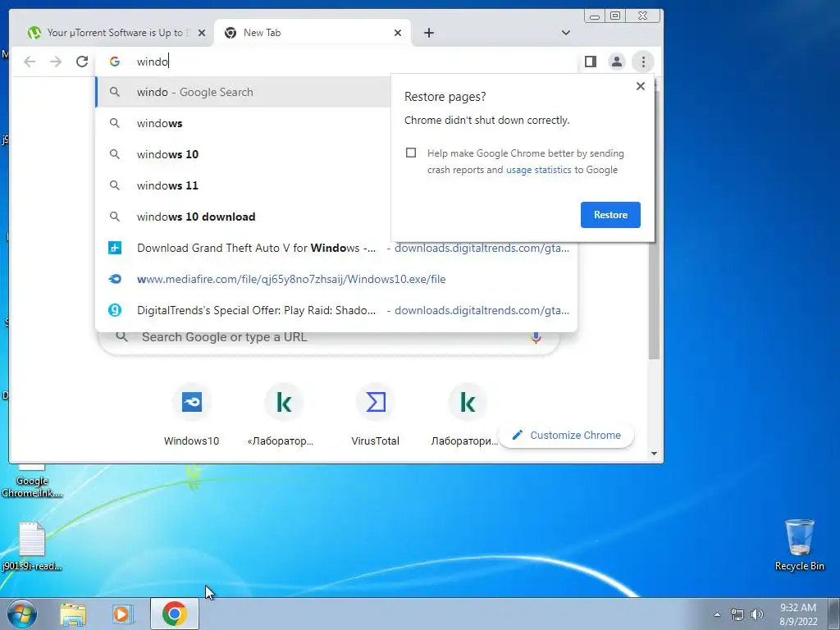Open Windows Media Player from taskbar
This screenshot has height=630, width=840.
[123, 614]
